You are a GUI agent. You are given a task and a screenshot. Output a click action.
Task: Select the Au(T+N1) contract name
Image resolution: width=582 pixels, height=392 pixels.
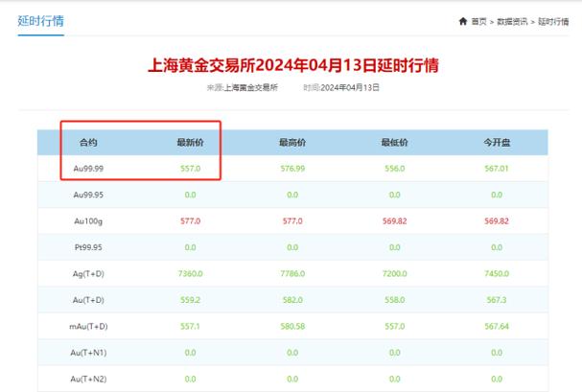[88, 353]
